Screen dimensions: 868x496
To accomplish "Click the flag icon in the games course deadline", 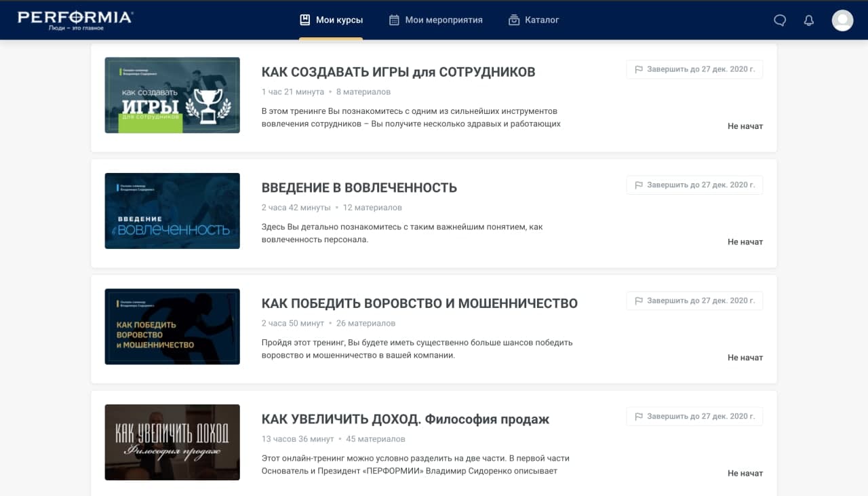I will 639,69.
